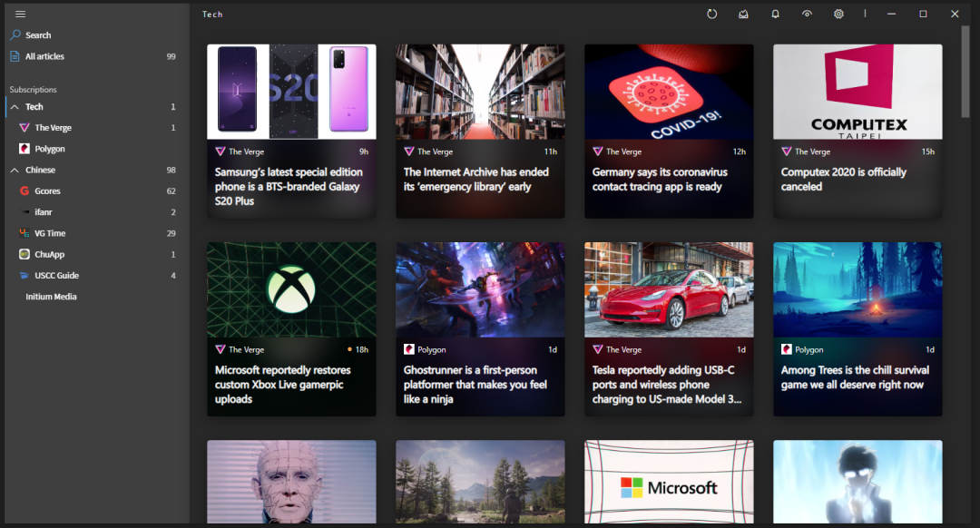Click The Verge logo on Internet Archive card
This screenshot has width=980, height=528.
pyautogui.click(x=408, y=152)
